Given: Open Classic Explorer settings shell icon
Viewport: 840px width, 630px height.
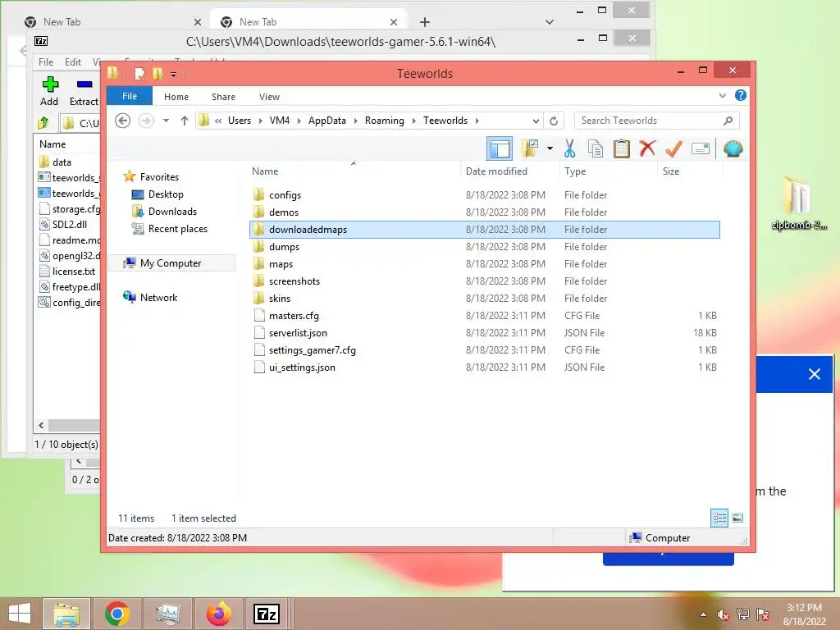Looking at the screenshot, I should click(x=733, y=148).
